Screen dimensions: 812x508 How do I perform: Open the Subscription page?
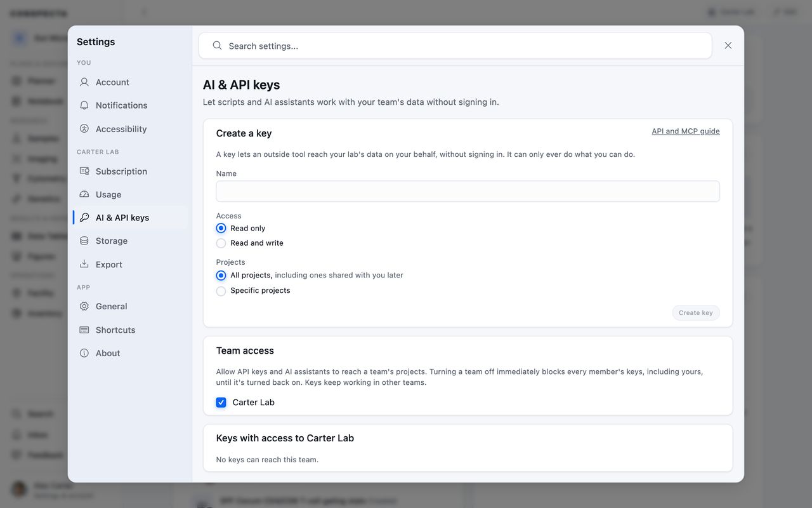click(130, 171)
